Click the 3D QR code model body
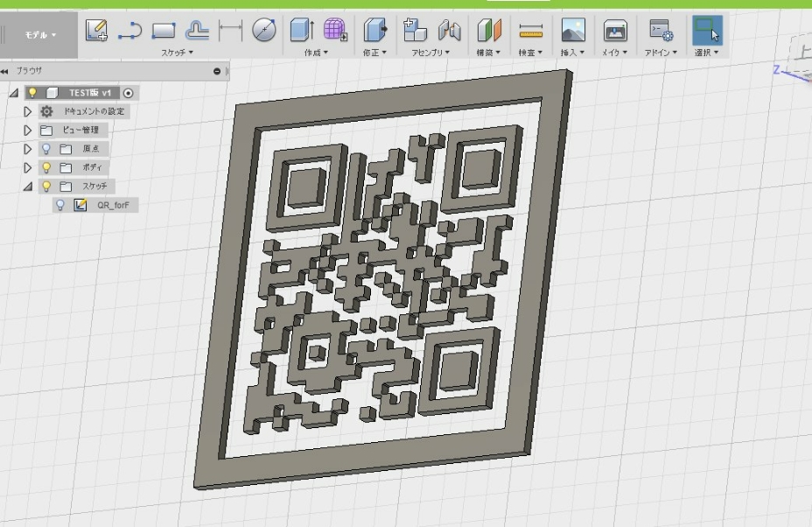The image size is (812, 527). pyautogui.click(x=383, y=280)
